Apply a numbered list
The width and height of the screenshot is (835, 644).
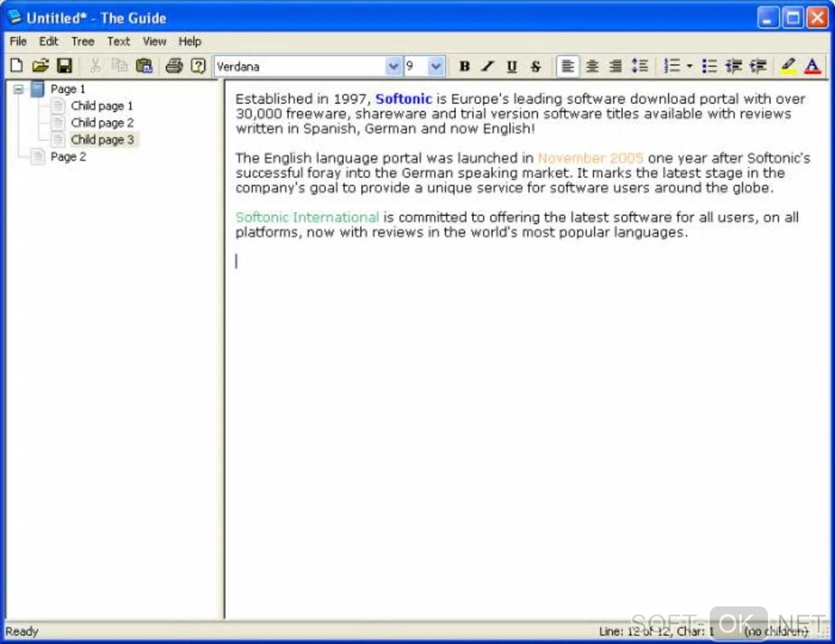[672, 66]
